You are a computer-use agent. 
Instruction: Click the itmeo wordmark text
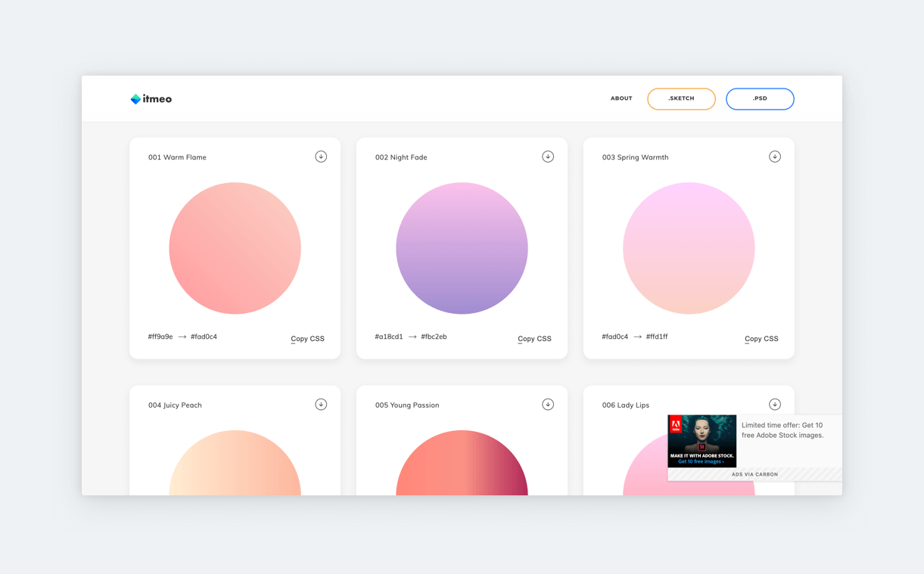coord(157,99)
